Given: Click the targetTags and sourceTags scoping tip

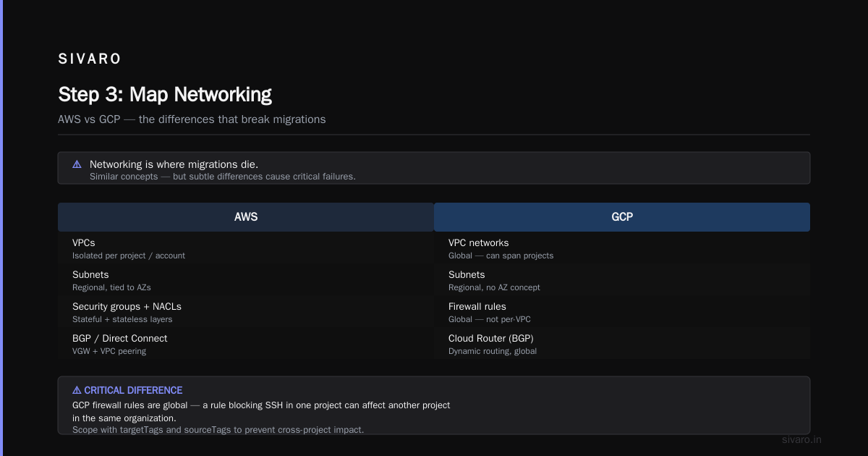Looking at the screenshot, I should [x=218, y=430].
